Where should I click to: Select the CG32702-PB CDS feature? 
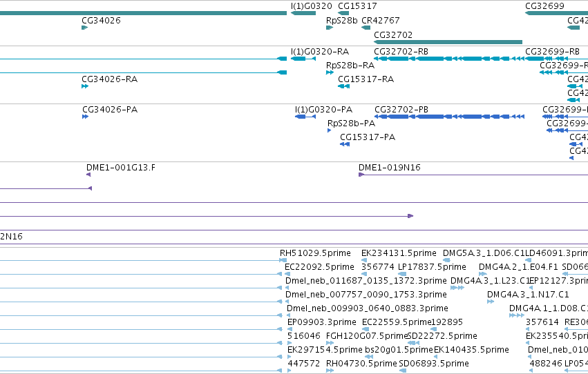coord(449,117)
